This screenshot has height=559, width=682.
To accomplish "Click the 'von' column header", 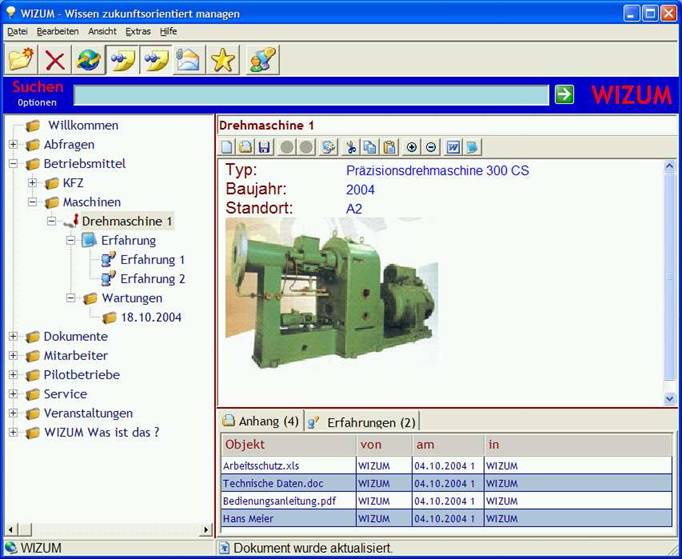I will [384, 445].
